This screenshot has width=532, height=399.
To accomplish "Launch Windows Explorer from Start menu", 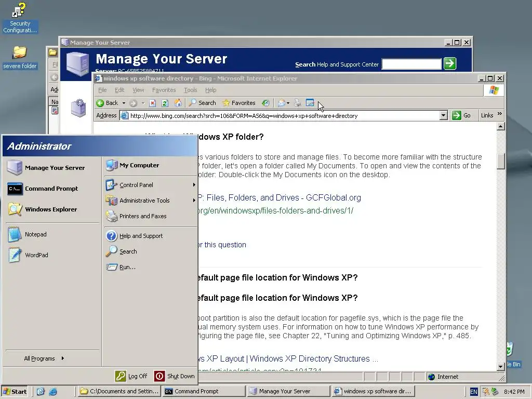I will pos(52,209).
